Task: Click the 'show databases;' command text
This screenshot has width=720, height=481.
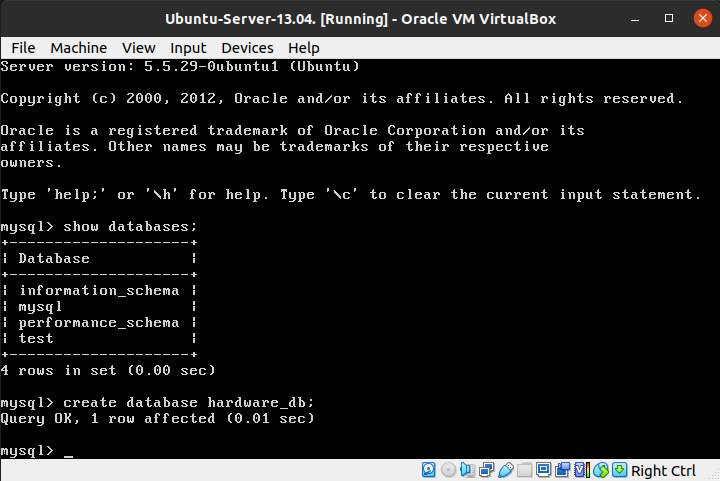Action: click(130, 226)
